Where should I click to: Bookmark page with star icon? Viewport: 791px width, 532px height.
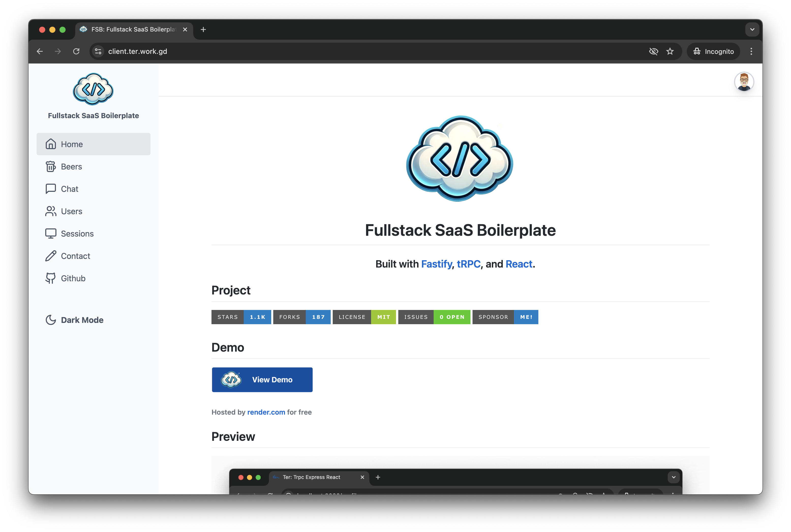[x=670, y=51]
